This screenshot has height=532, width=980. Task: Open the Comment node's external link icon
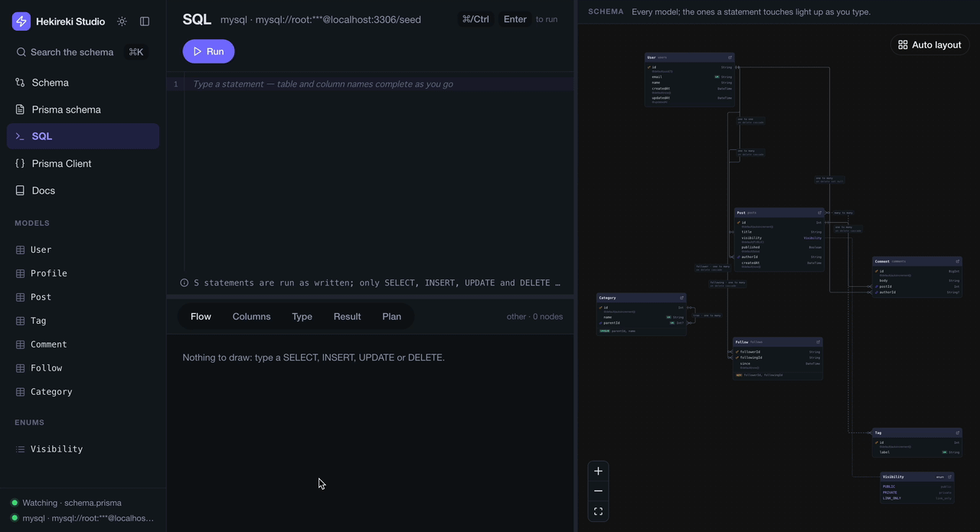(x=957, y=261)
